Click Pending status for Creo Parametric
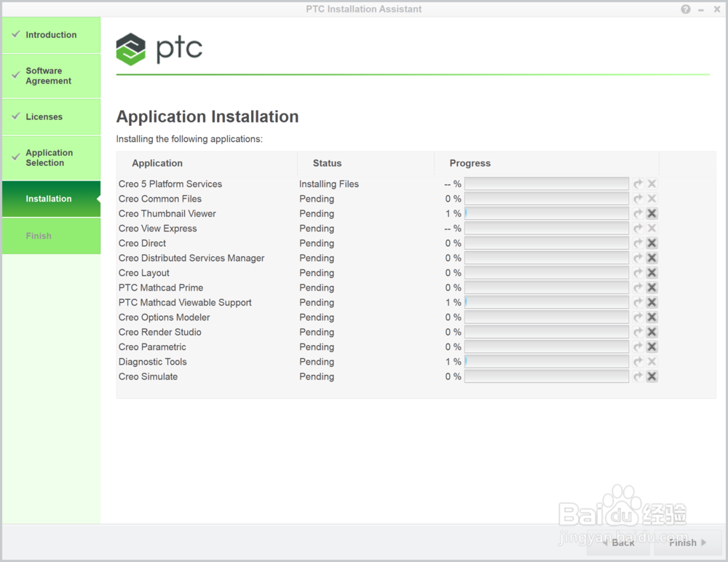Viewport: 728px width, 562px height. [317, 347]
